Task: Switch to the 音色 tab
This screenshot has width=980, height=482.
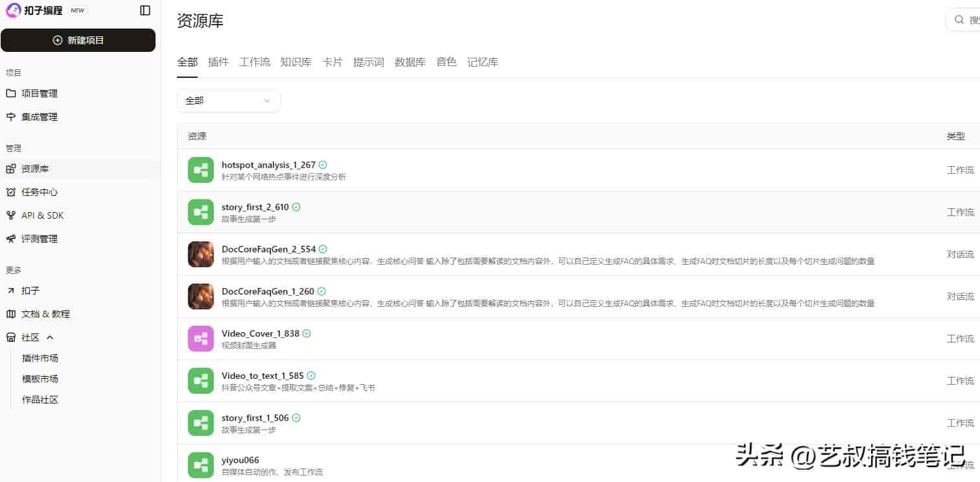Action: [447, 62]
